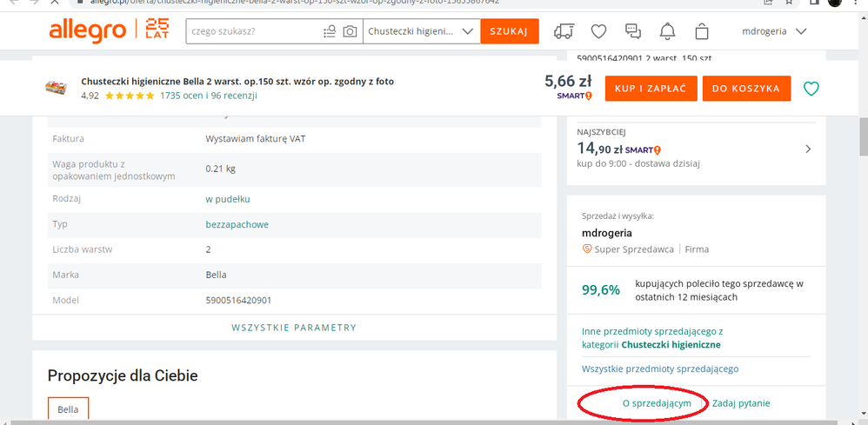Image resolution: width=868 pixels, height=425 pixels.
Task: Open favorites heart icon in header
Action: point(598,32)
